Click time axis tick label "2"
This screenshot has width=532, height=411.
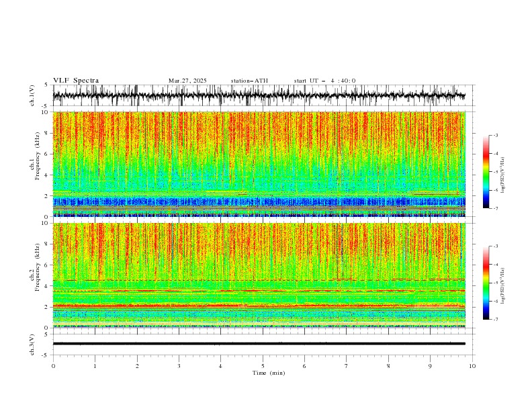point(137,366)
